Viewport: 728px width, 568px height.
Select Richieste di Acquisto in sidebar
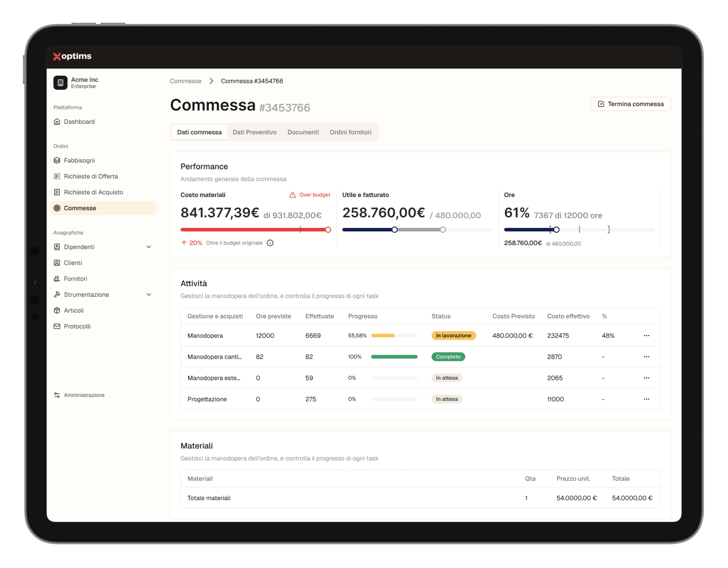point(93,192)
